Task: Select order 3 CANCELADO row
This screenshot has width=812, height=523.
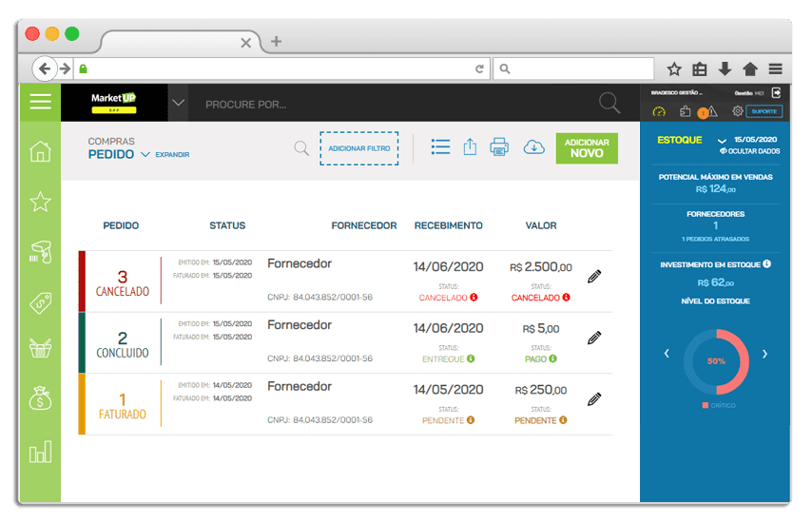Action: click(x=345, y=281)
